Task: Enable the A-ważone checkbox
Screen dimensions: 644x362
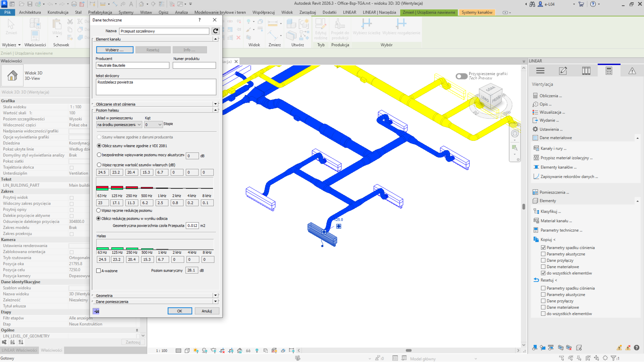Action: pyautogui.click(x=99, y=271)
